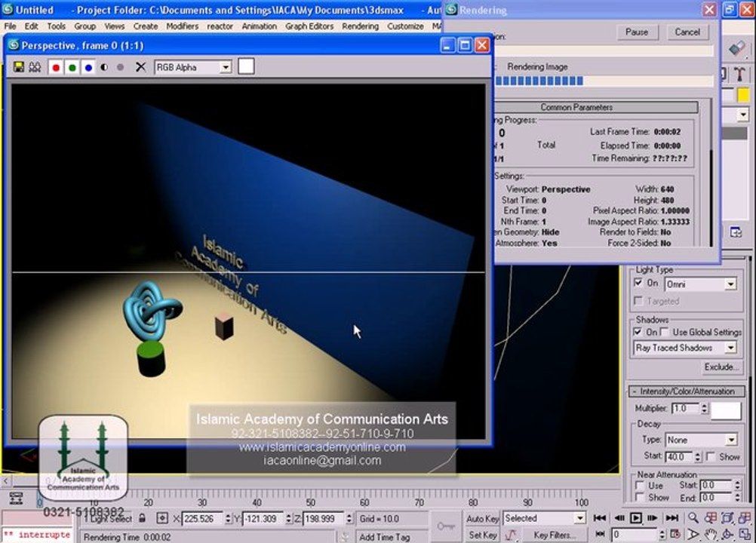This screenshot has height=543, width=756.
Task: Click the Exclude button
Action: click(x=721, y=367)
